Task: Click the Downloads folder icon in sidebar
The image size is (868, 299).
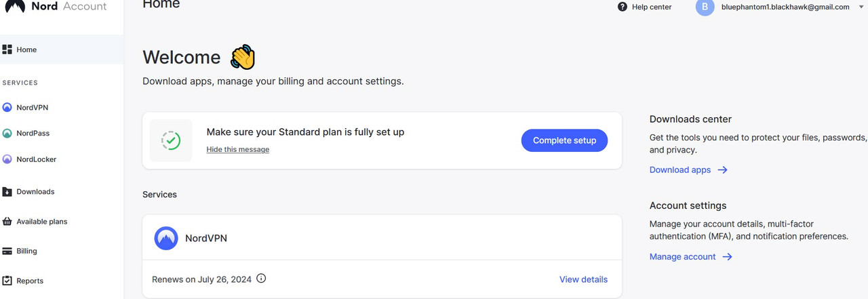Action: (x=7, y=192)
